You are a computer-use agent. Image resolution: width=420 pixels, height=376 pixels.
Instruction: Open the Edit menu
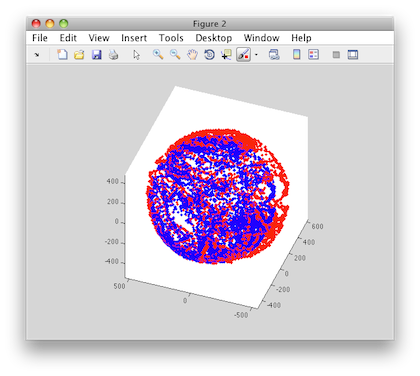coord(68,38)
